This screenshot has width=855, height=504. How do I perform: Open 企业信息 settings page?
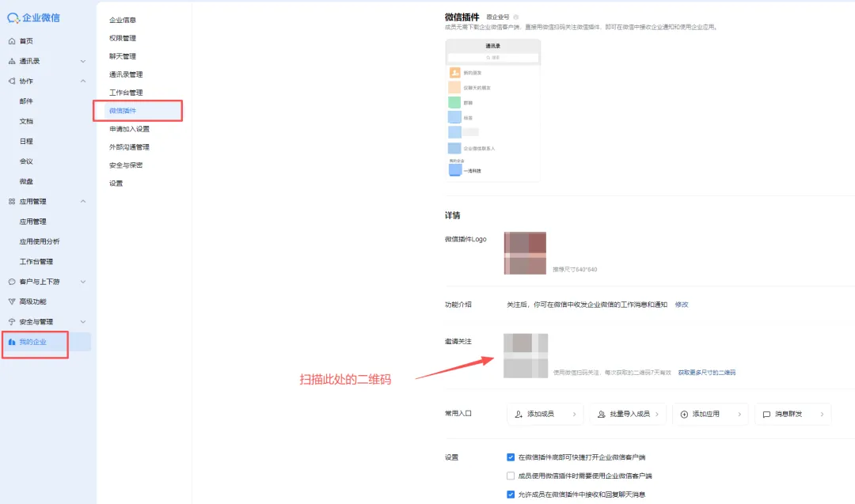pyautogui.click(x=125, y=19)
